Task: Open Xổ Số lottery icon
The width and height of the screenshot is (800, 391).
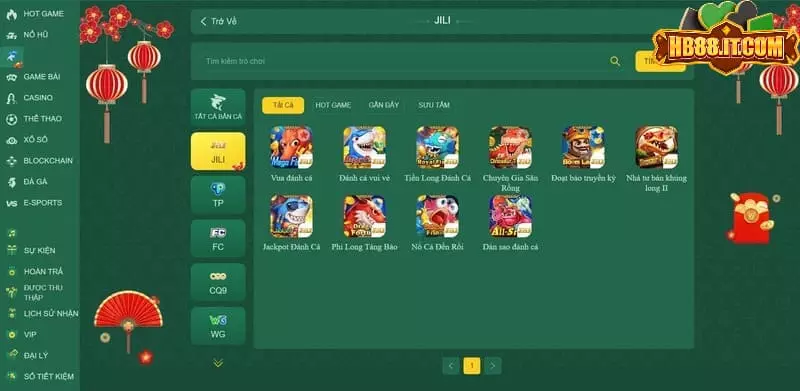Action: tap(11, 140)
